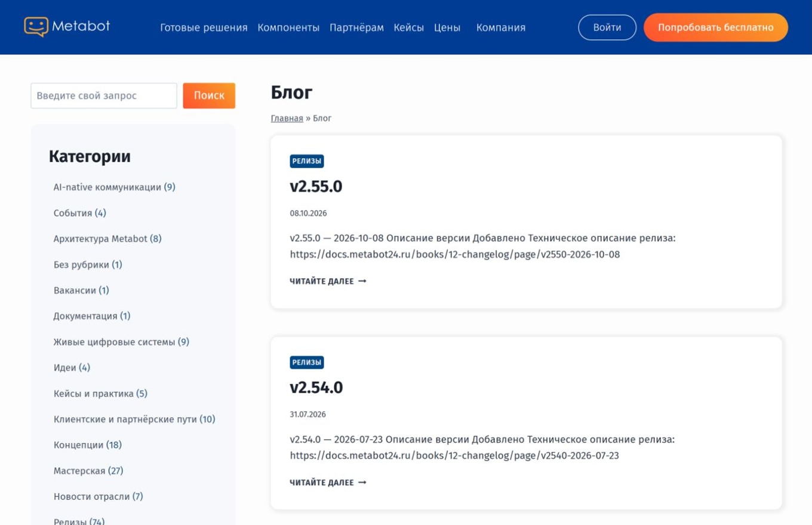Open the v2.54.0 post title

tap(316, 388)
